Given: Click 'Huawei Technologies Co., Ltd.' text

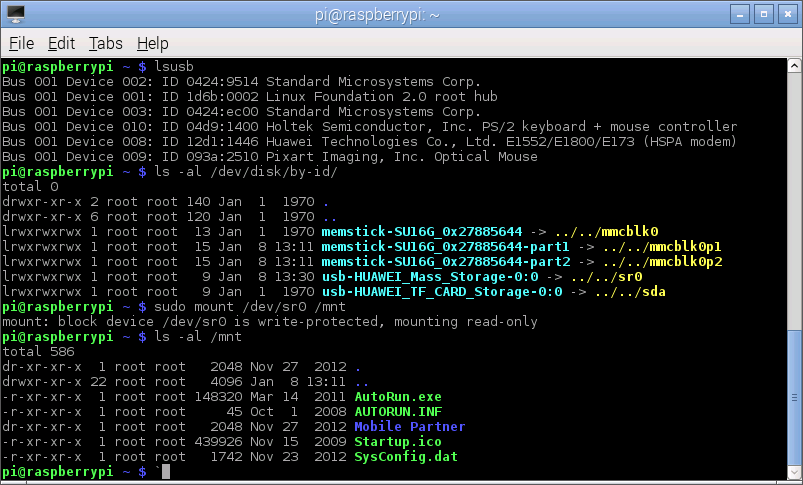Looking at the screenshot, I should point(382,141).
